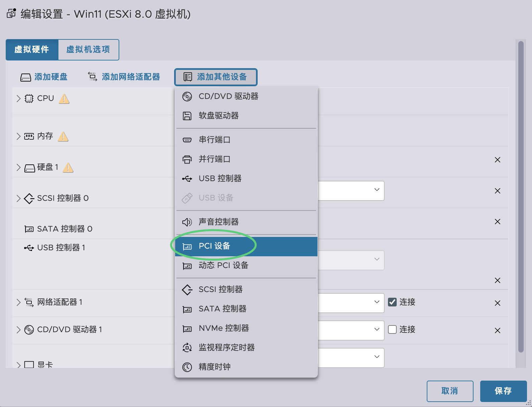Check the warning icon next to CPU

click(x=64, y=99)
